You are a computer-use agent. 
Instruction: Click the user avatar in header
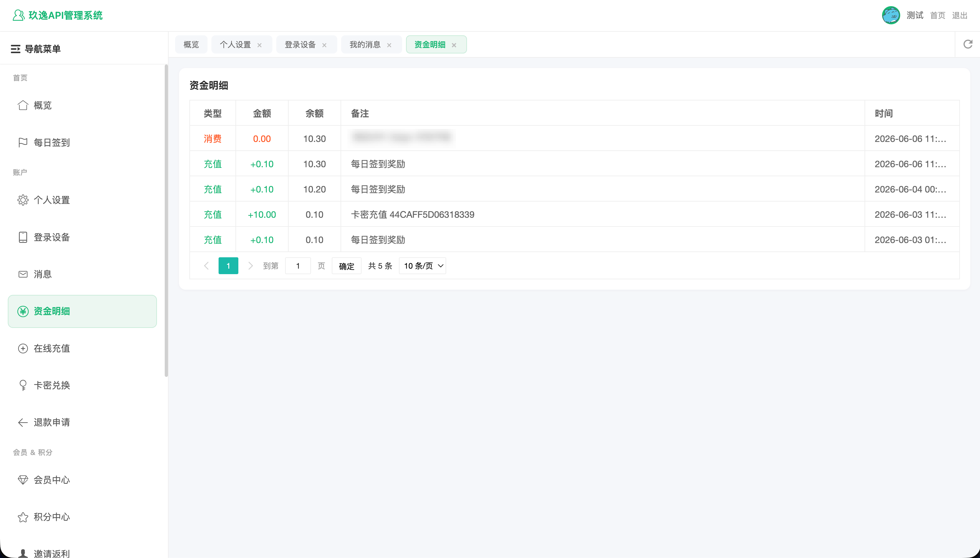coord(891,15)
